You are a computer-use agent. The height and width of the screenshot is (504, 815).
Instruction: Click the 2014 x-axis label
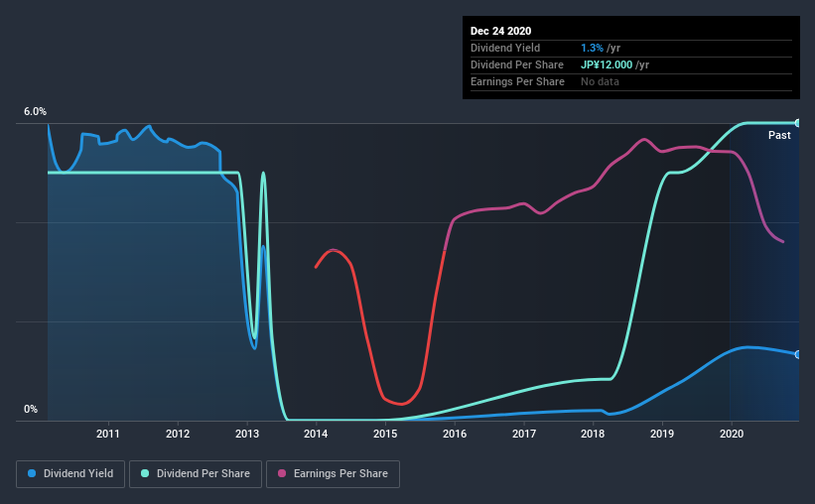pyautogui.click(x=316, y=434)
